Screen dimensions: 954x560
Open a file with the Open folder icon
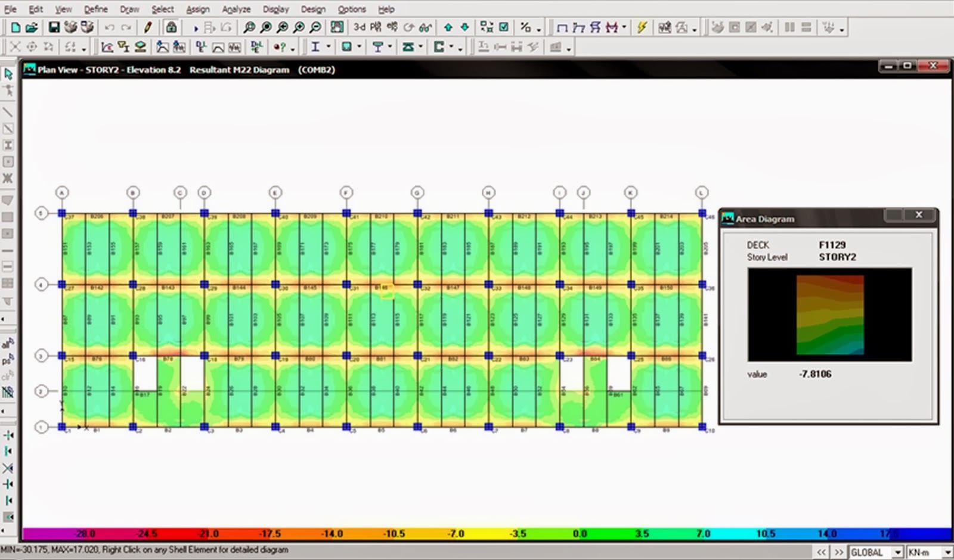(x=32, y=27)
